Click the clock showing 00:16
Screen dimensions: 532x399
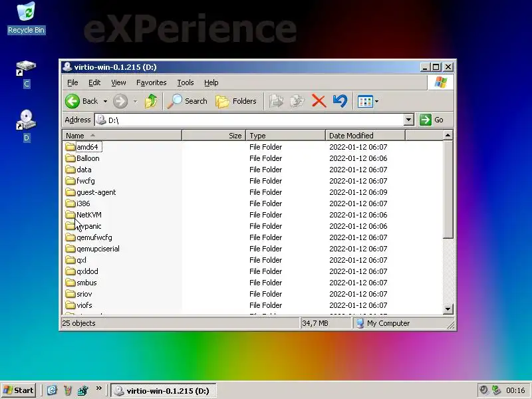(x=515, y=391)
